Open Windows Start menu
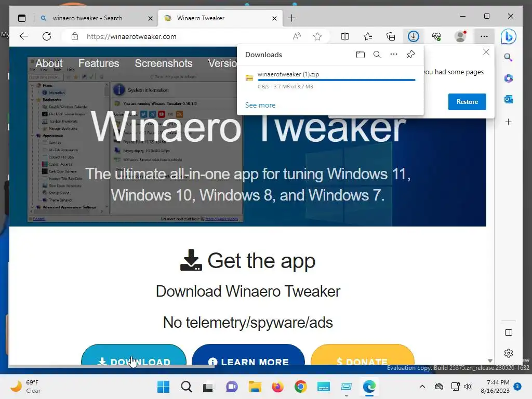The height and width of the screenshot is (399, 532). [163, 387]
